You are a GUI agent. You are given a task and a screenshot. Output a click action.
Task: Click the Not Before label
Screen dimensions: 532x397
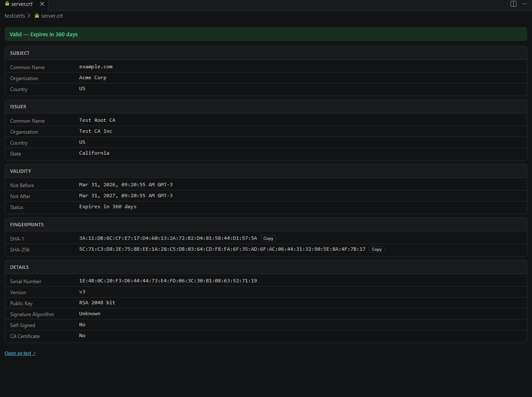22,185
